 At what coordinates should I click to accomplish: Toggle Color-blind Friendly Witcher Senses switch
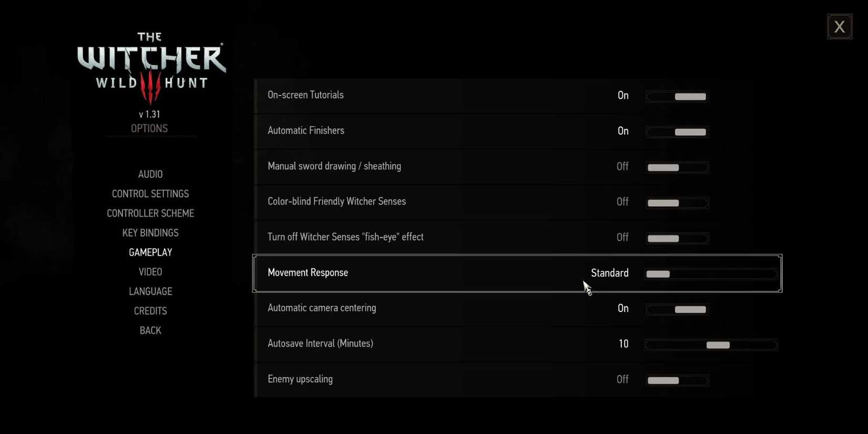click(x=677, y=203)
